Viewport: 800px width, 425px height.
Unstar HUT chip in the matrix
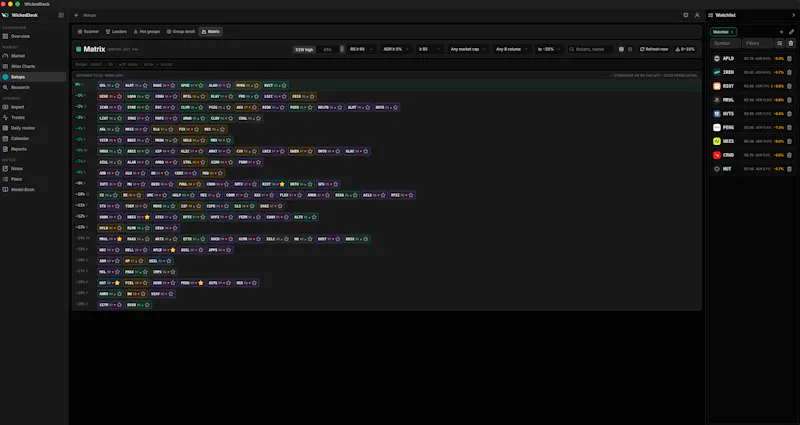coord(117,283)
